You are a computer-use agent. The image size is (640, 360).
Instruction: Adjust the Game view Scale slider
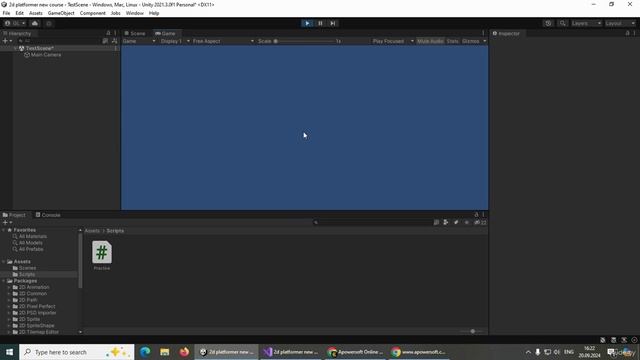pos(304,41)
